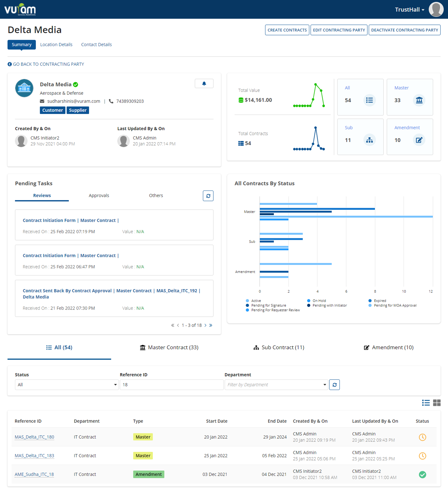Go to first page of pending tasks
The height and width of the screenshot is (492, 448).
pyautogui.click(x=173, y=325)
